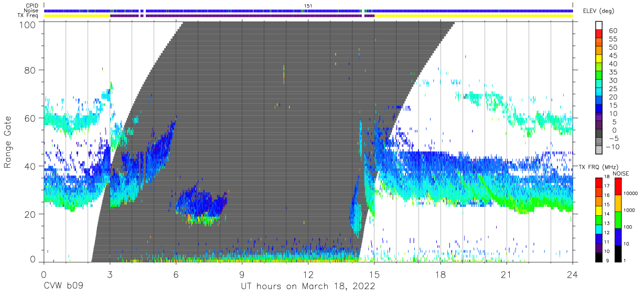The width and height of the screenshot is (644, 297).
Task: Click the 18 tick on UT hours axis
Action: pyautogui.click(x=440, y=274)
